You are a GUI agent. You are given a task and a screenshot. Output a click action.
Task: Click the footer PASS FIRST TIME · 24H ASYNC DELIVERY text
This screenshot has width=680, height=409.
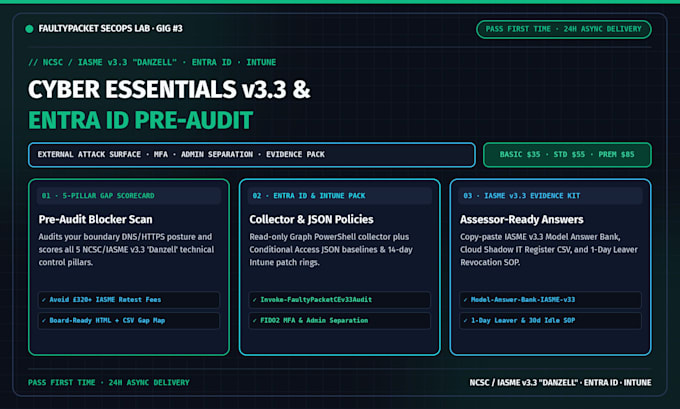pyautogui.click(x=109, y=383)
